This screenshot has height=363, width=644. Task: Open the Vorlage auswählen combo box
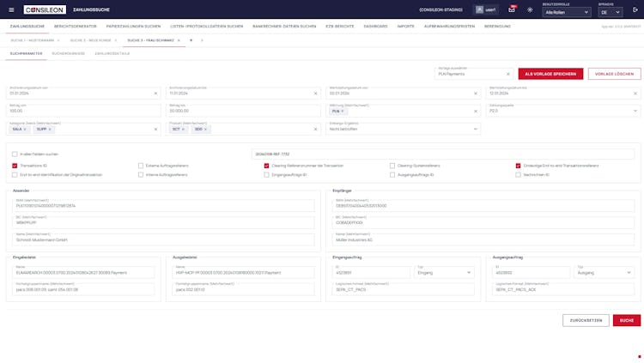pos(474,73)
